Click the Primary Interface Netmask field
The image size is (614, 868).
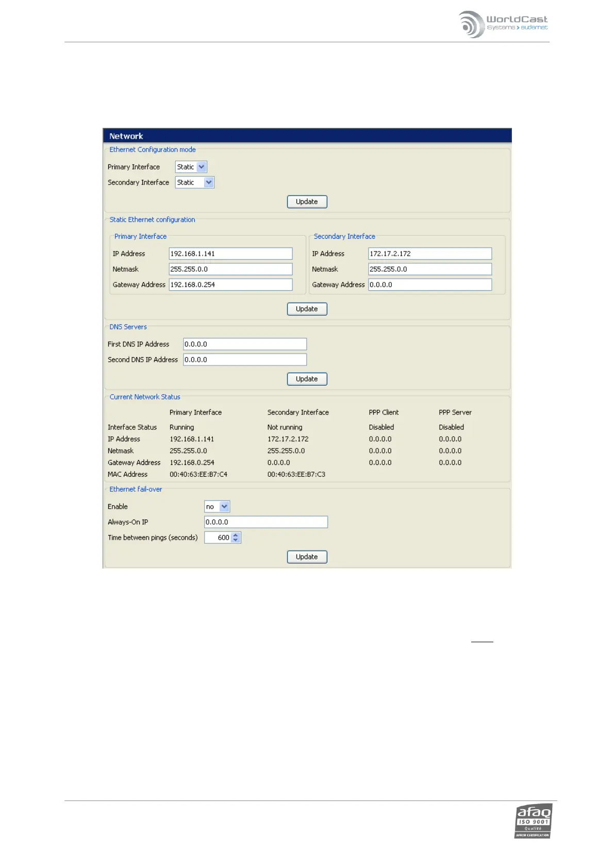coord(230,269)
